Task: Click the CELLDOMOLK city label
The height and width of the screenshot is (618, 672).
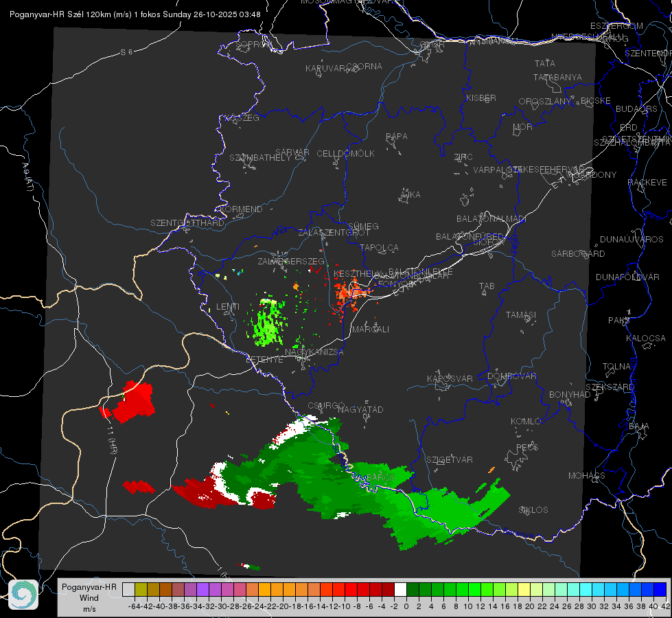Action: point(346,154)
